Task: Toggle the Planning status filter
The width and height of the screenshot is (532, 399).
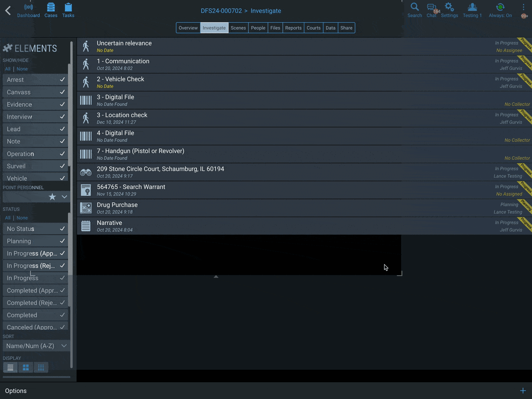Action: pyautogui.click(x=36, y=241)
